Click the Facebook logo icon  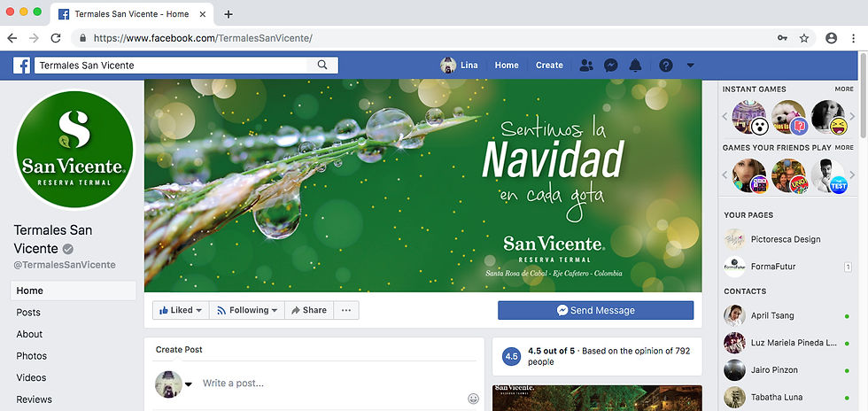point(21,66)
